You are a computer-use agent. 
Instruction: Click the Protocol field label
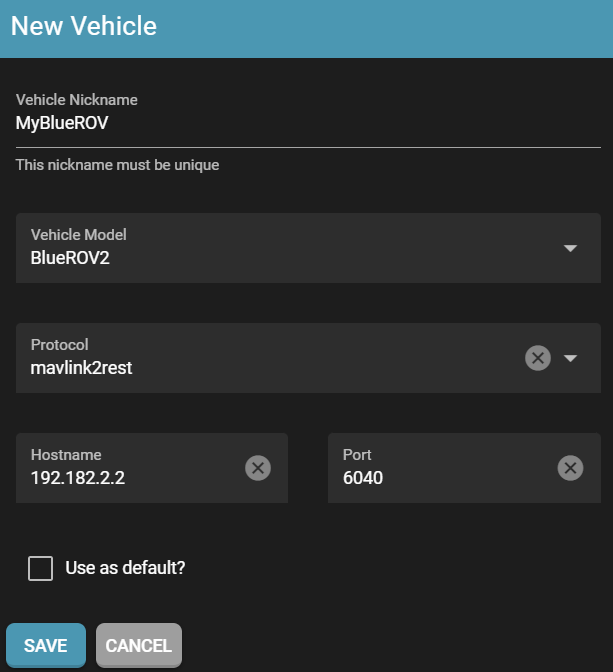(x=60, y=344)
